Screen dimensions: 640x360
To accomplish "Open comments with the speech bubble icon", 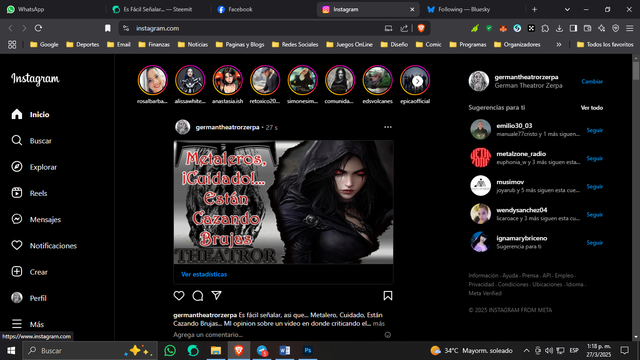I will click(198, 296).
